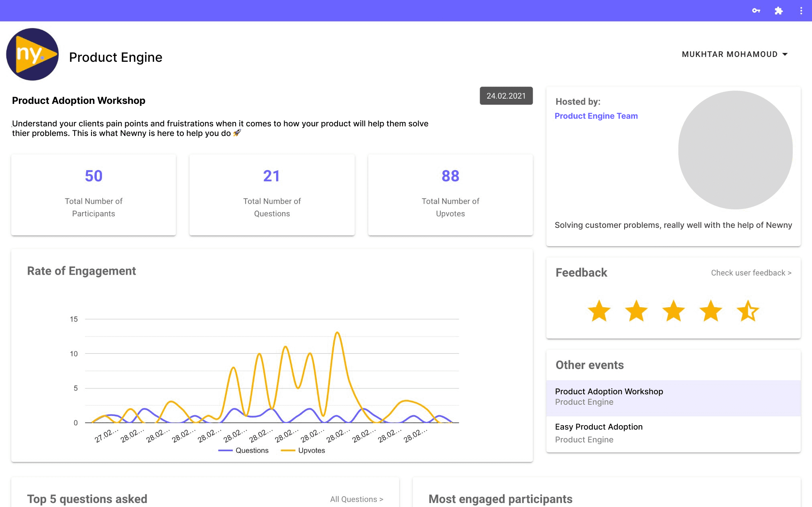Click the Total Number of Upvotes card

click(x=450, y=195)
